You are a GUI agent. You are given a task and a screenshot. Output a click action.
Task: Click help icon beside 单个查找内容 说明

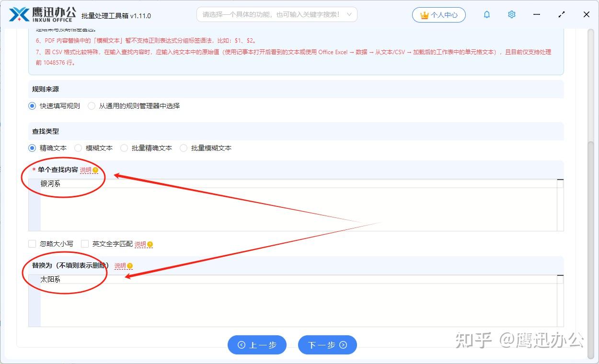tap(95, 170)
